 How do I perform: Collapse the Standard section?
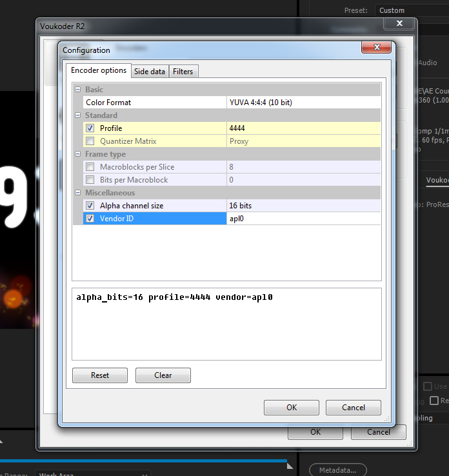tap(78, 115)
